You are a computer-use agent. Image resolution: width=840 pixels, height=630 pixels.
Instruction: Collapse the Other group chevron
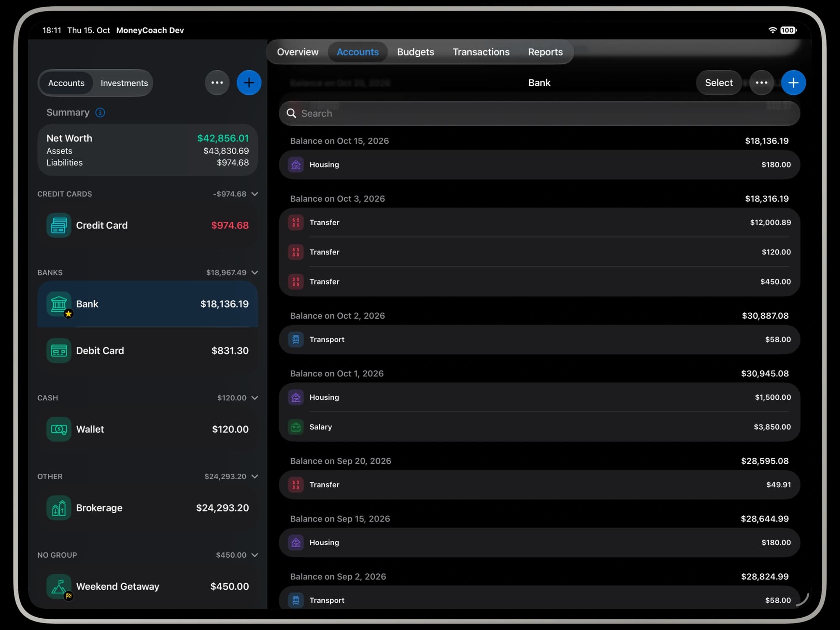pyautogui.click(x=255, y=476)
